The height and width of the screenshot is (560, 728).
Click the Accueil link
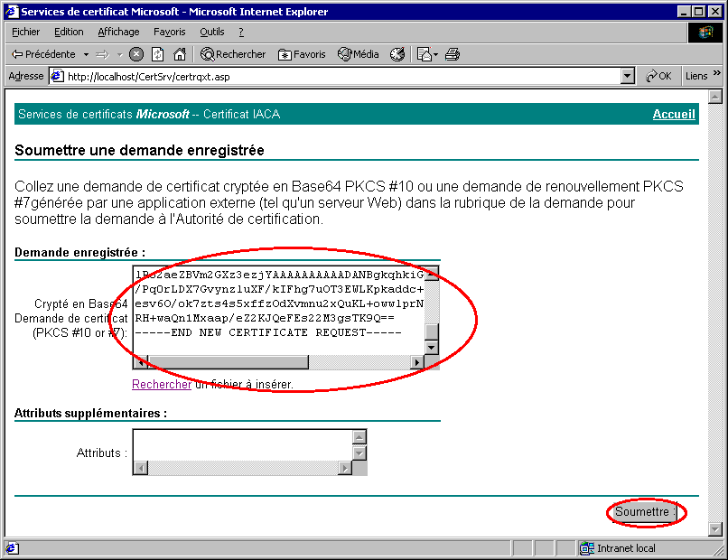tap(674, 114)
